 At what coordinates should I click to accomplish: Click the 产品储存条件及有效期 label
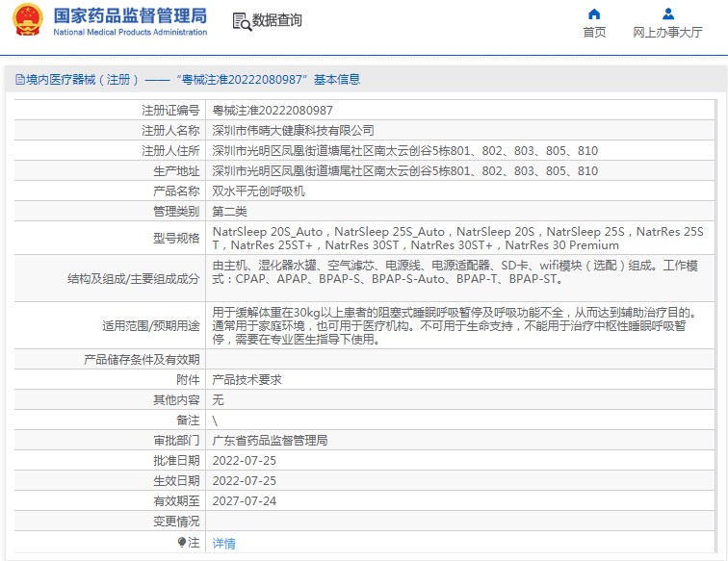[142, 359]
